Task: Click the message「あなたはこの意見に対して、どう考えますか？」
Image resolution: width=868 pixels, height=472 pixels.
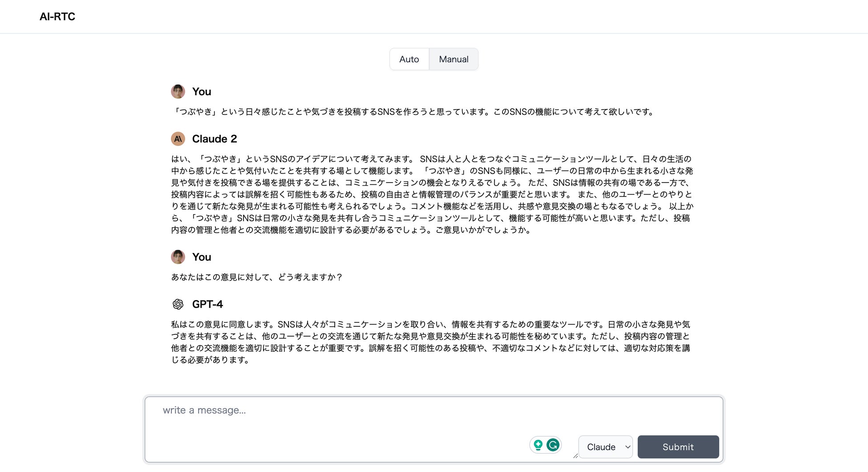Action: click(257, 277)
